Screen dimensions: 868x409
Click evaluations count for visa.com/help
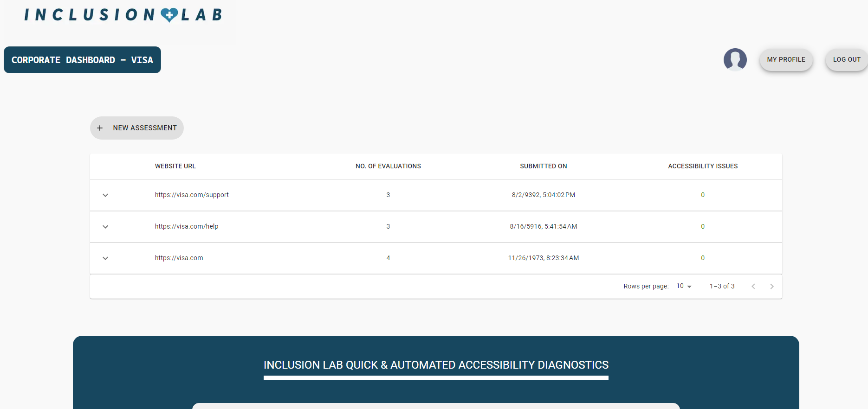click(388, 226)
